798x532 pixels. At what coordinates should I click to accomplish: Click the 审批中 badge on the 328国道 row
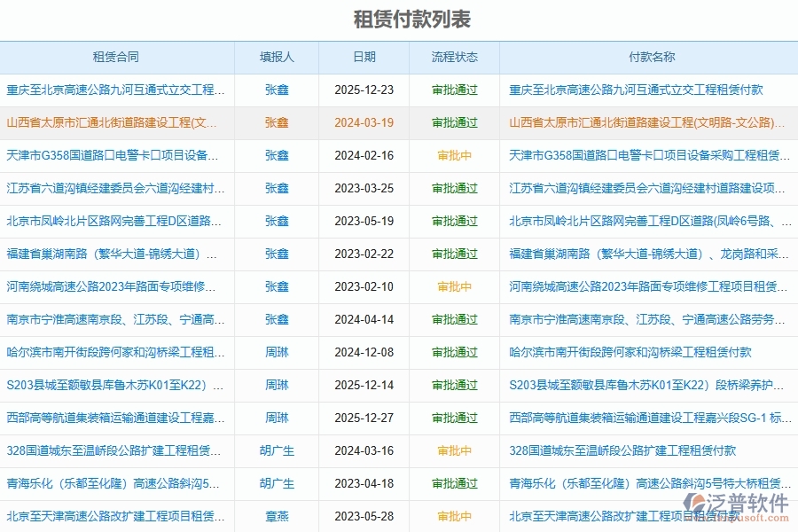point(453,450)
